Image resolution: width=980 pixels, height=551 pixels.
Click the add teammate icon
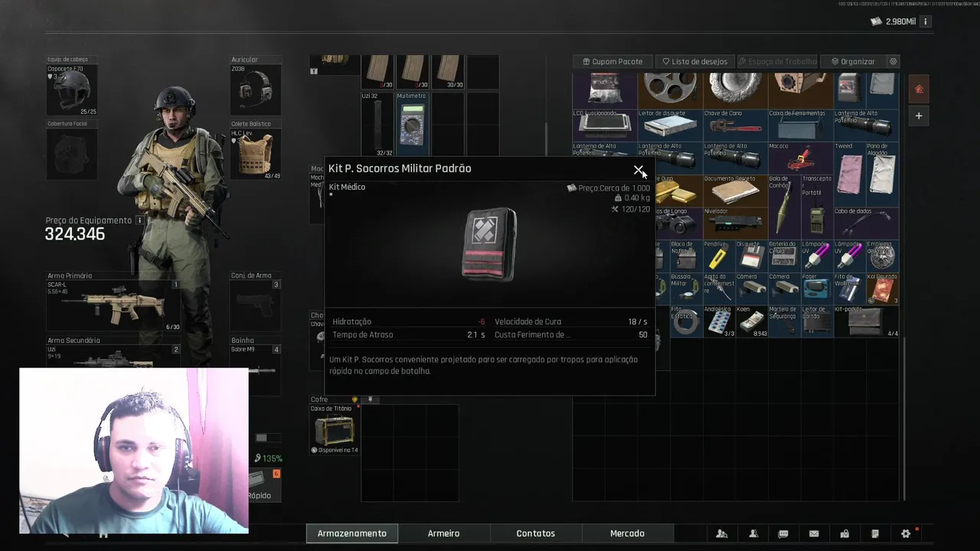tap(722, 533)
